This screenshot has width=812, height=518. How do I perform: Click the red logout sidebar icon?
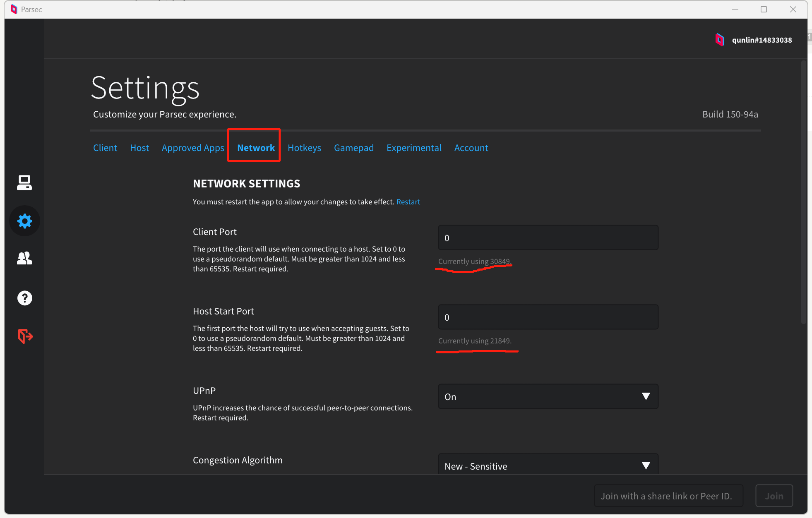click(x=25, y=336)
